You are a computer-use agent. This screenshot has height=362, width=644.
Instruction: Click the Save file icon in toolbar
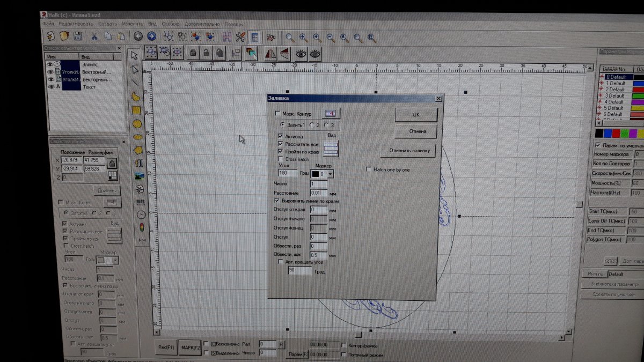coord(78,36)
